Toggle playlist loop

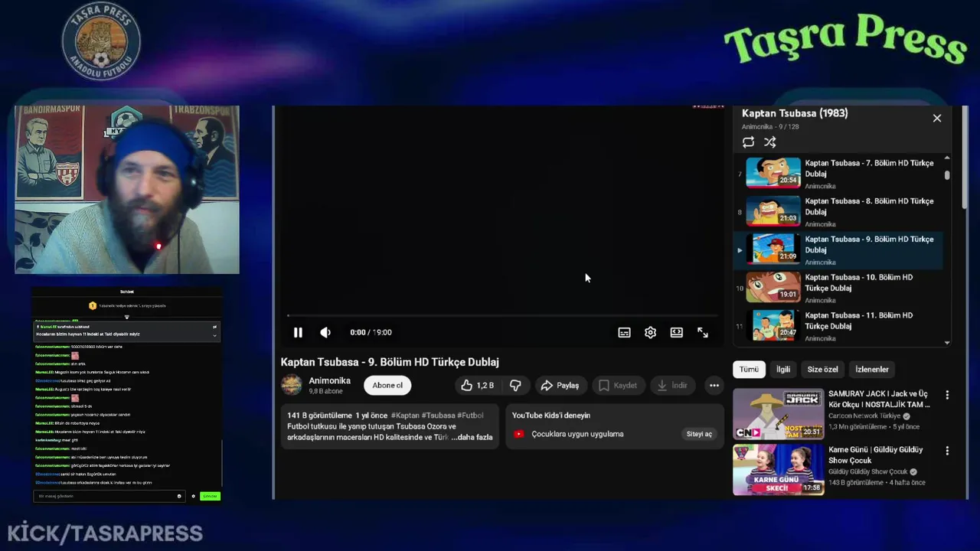[748, 142]
